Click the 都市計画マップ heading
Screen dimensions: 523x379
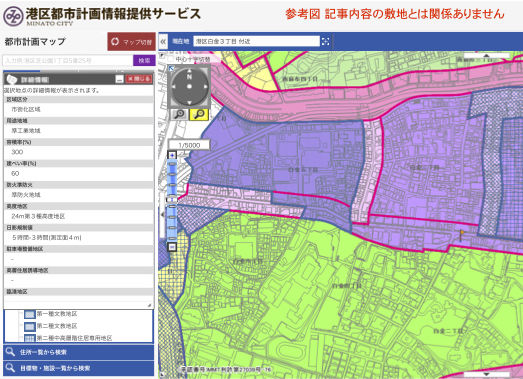(35, 42)
